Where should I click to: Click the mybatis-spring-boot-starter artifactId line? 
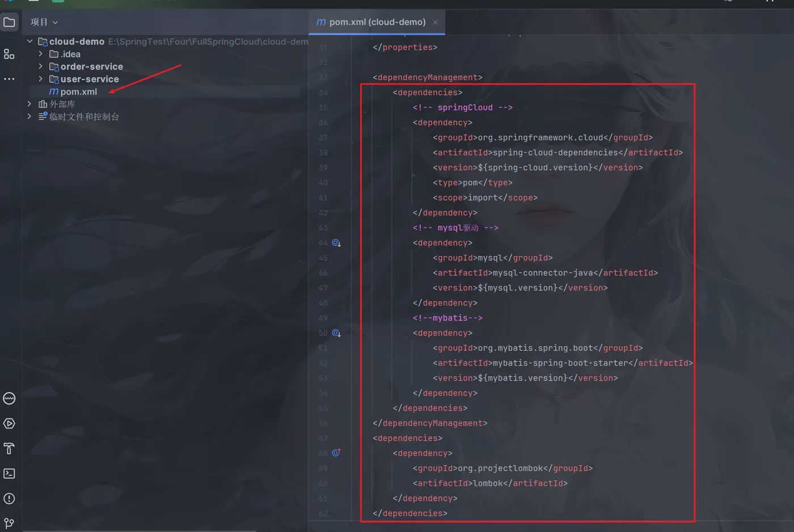563,363
